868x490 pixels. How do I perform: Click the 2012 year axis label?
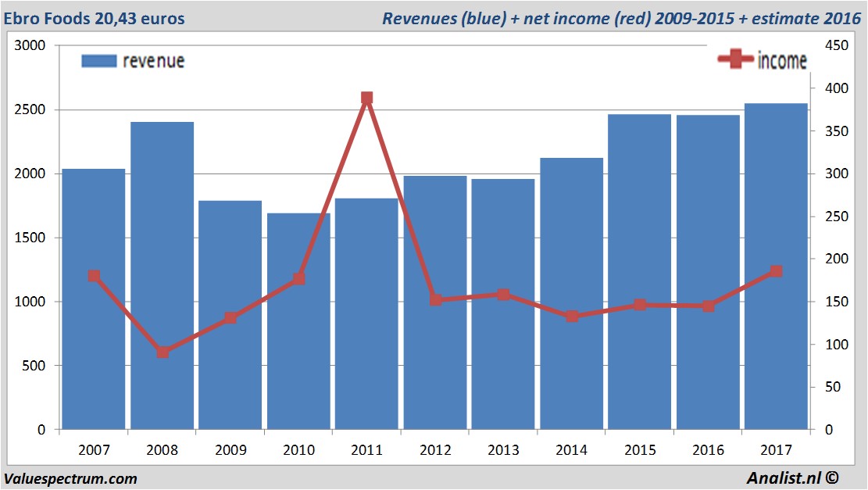(435, 451)
